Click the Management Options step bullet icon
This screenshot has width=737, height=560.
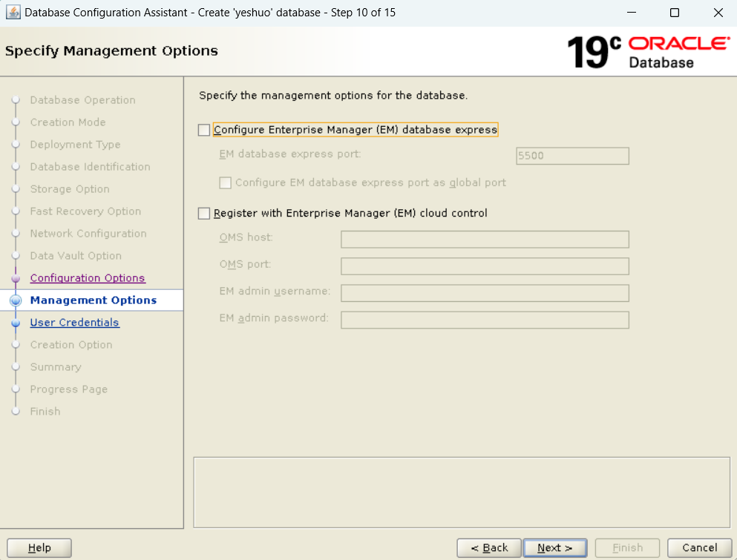16,300
